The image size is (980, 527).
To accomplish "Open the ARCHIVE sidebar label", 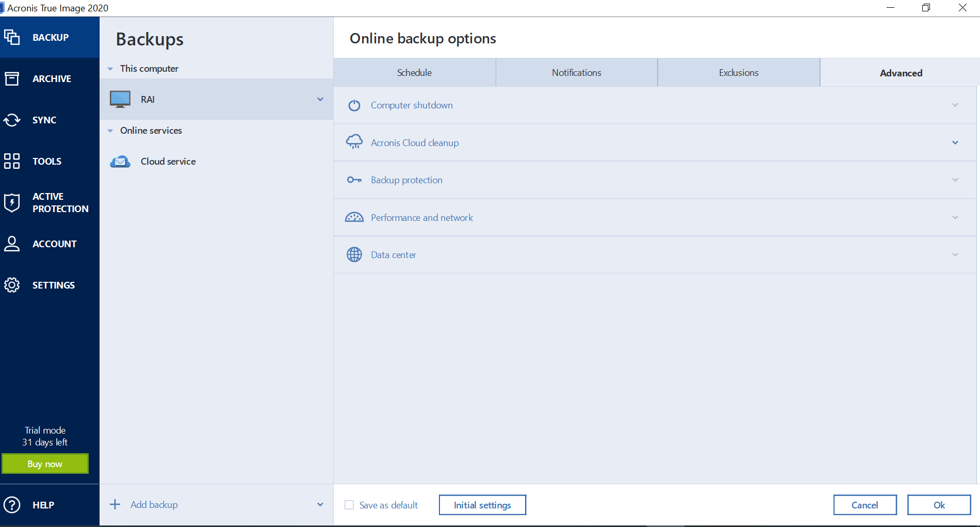I will coord(52,78).
